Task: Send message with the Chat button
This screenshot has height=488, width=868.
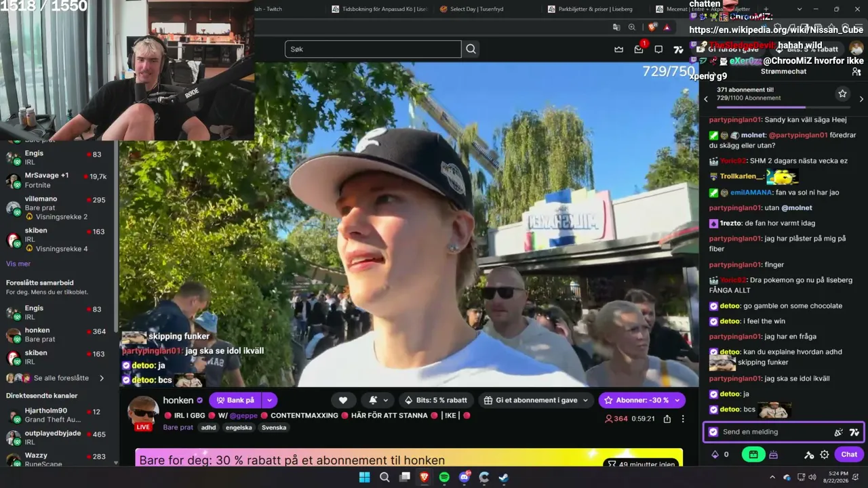Action: pos(849,455)
